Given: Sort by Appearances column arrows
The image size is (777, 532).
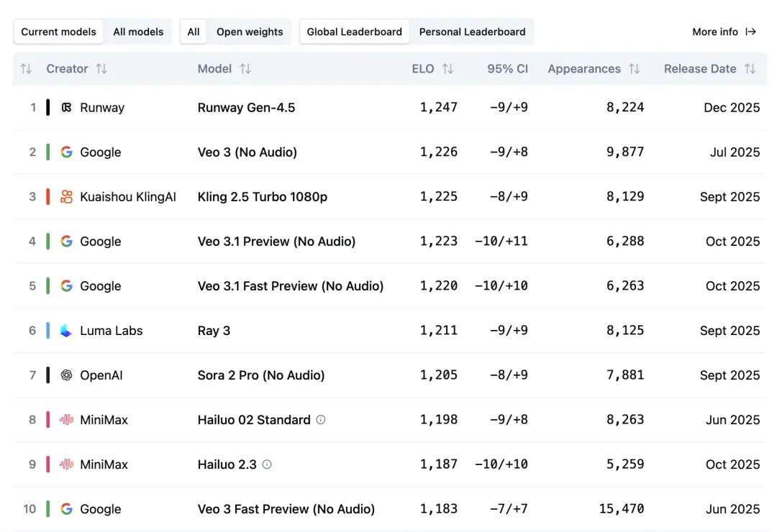Looking at the screenshot, I should click(x=634, y=69).
